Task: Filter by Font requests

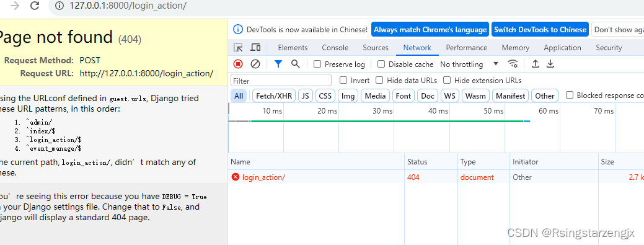Action: pyautogui.click(x=404, y=96)
